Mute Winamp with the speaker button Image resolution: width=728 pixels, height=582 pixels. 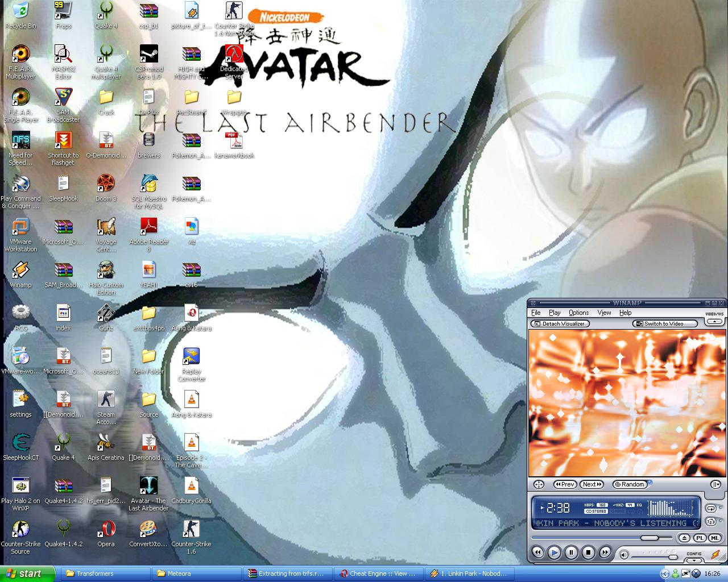click(x=624, y=555)
